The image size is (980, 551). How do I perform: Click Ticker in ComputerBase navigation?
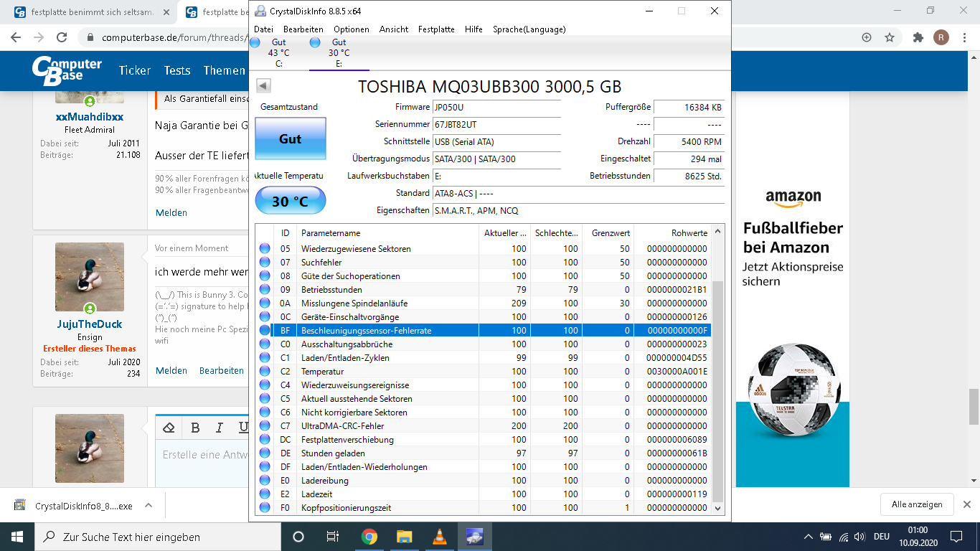135,70
